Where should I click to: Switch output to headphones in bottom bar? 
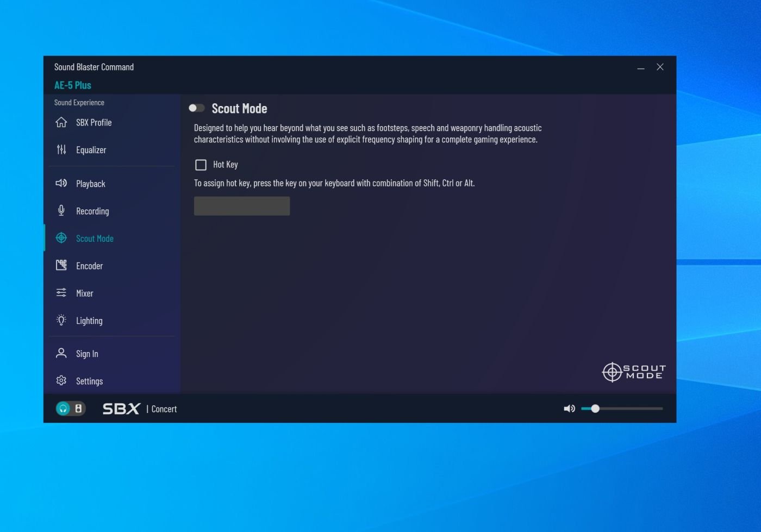tap(64, 409)
